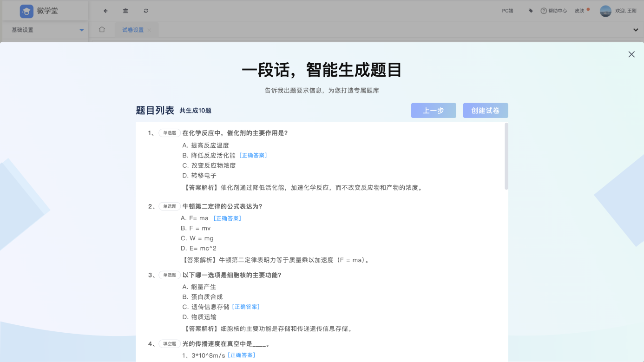The width and height of the screenshot is (644, 362).
Task: Click the 上一步 button
Action: [x=433, y=111]
